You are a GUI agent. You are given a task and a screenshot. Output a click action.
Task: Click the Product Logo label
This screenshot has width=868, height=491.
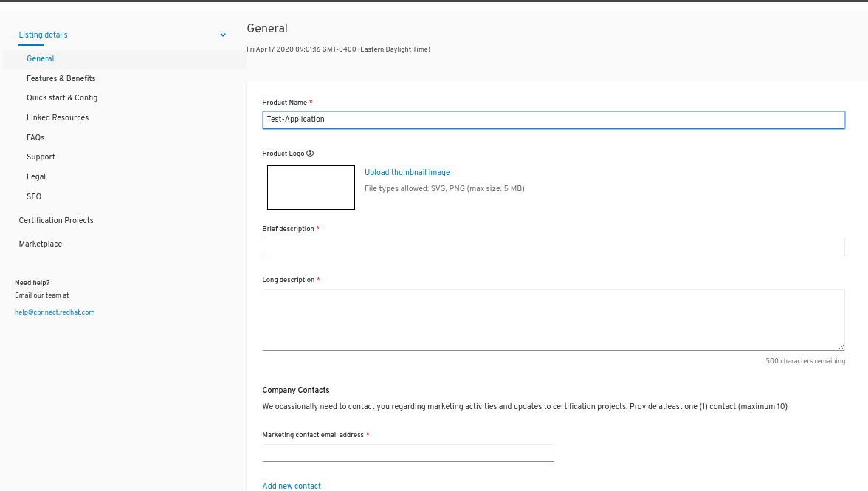pyautogui.click(x=283, y=154)
